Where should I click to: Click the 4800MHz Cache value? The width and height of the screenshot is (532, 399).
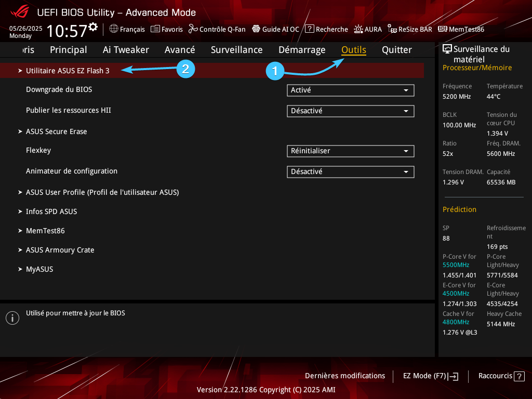pos(456,322)
